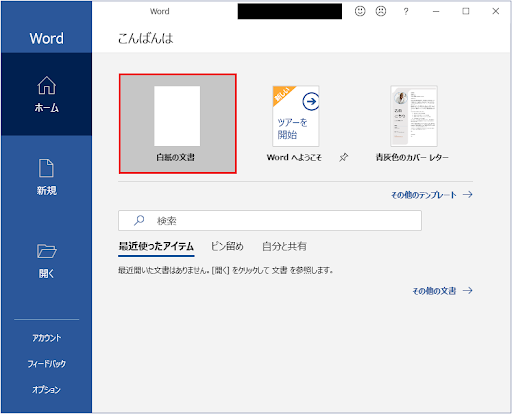The image size is (512, 414).
Task: Create a blank document (白紙の文書)
Action: (178, 124)
